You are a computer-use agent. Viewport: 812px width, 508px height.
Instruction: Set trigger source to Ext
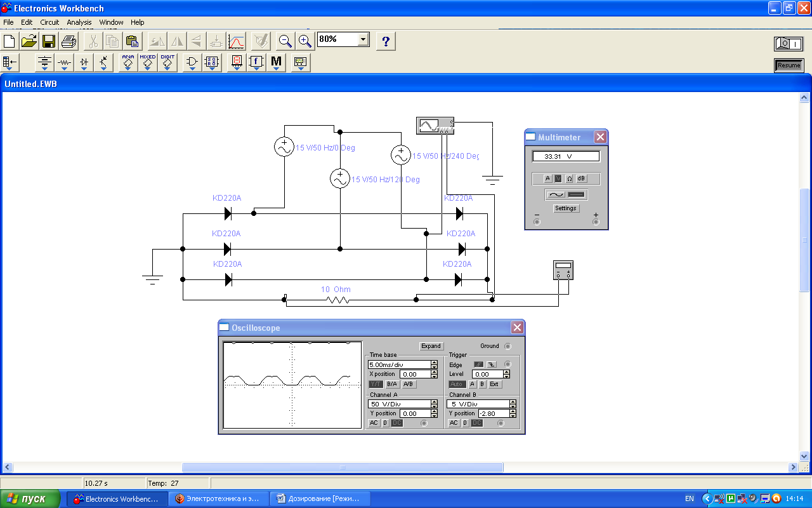(494, 384)
